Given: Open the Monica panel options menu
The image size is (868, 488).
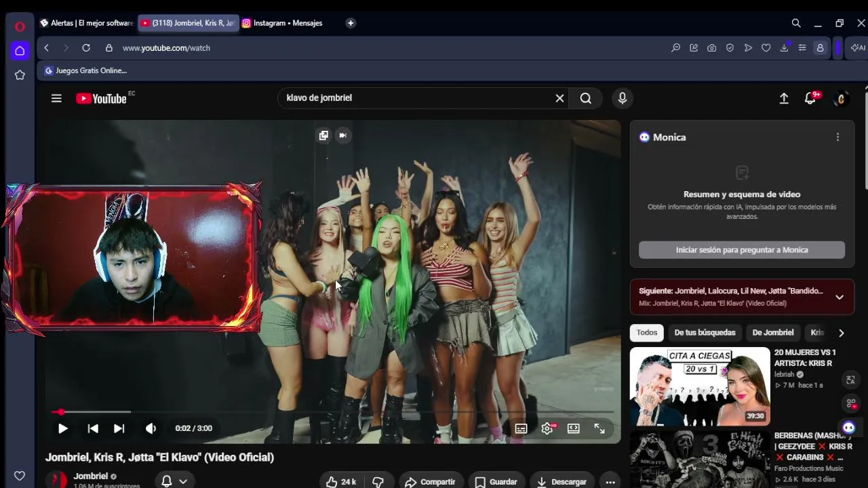Looking at the screenshot, I should click(837, 137).
